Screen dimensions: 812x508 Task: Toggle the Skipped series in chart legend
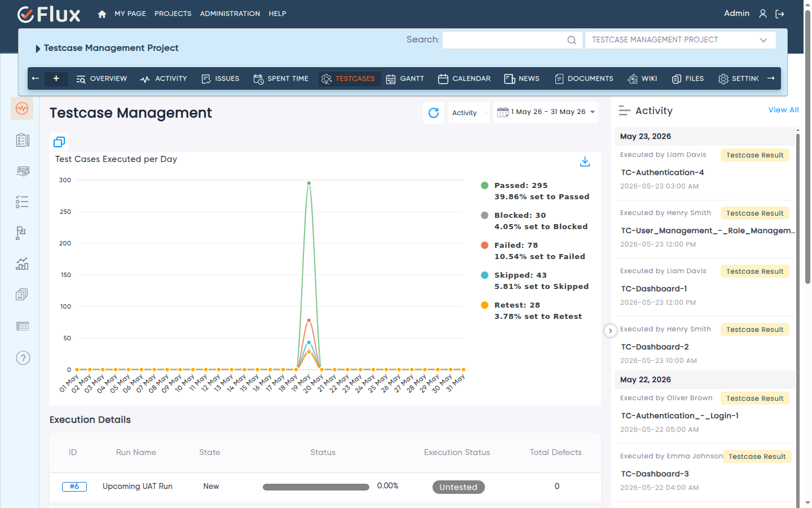(x=535, y=281)
